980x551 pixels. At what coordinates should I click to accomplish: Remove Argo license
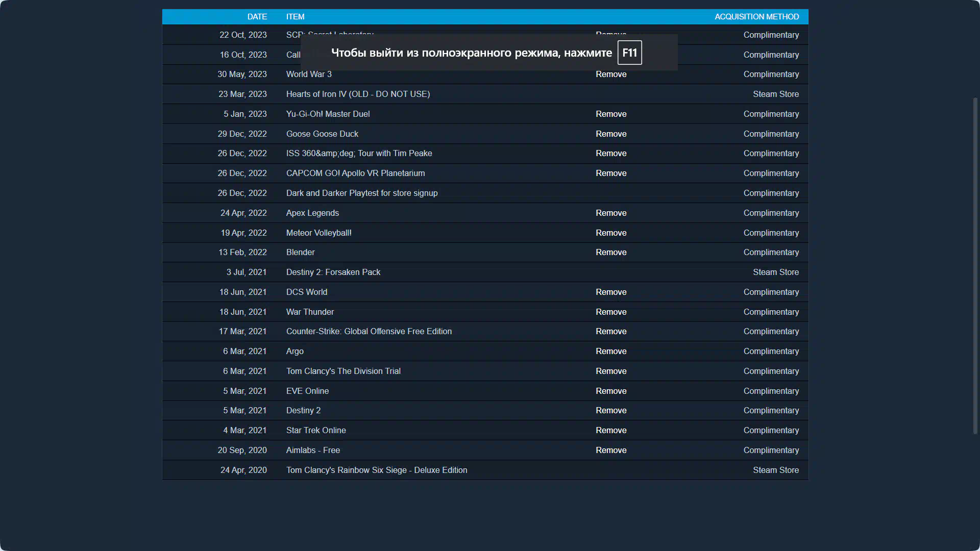[611, 352]
